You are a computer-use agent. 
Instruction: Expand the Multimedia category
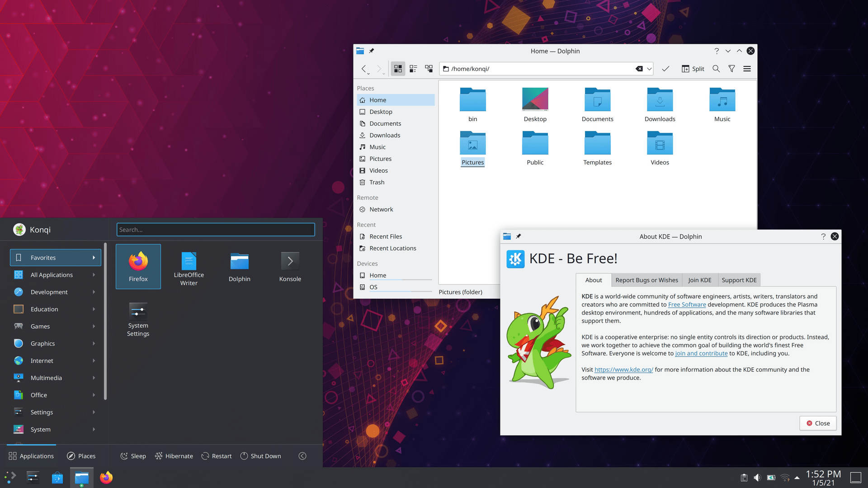point(55,378)
